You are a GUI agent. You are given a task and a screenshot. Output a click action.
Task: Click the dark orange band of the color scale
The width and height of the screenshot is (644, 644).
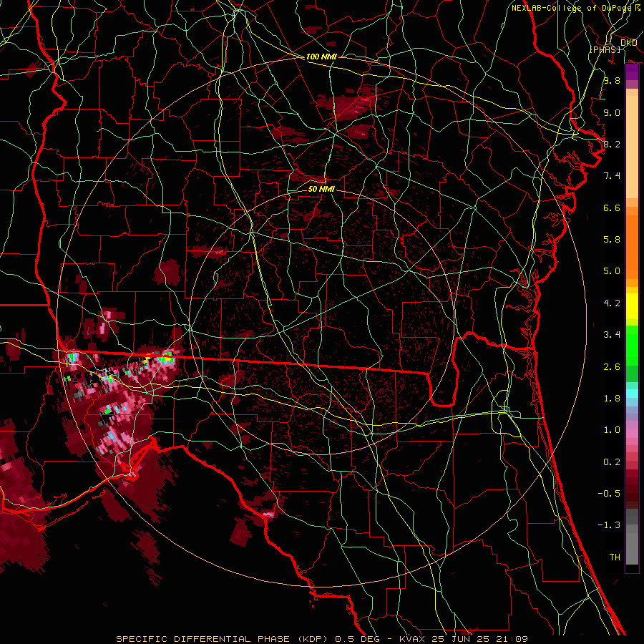pyautogui.click(x=632, y=248)
